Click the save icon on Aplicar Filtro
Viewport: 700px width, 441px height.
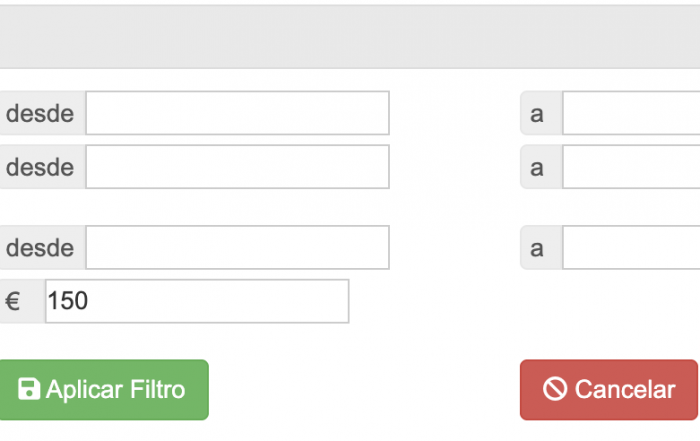(29, 390)
